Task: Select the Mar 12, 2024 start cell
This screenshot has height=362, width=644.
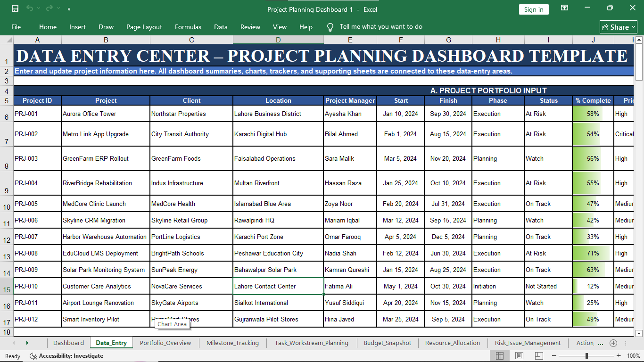Action: pyautogui.click(x=400, y=220)
